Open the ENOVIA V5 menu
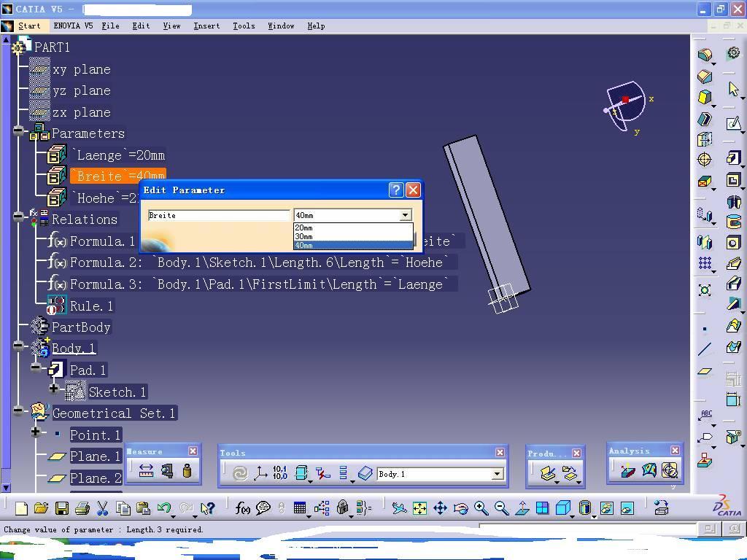The image size is (747, 560). click(x=73, y=26)
